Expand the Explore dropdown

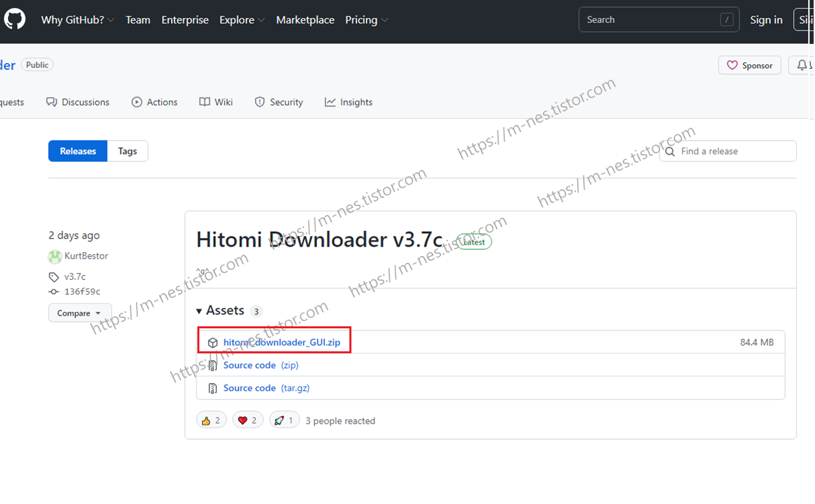242,20
